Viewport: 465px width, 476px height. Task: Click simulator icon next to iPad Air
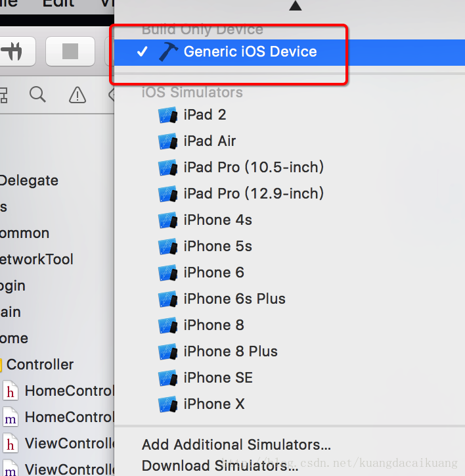pyautogui.click(x=167, y=141)
